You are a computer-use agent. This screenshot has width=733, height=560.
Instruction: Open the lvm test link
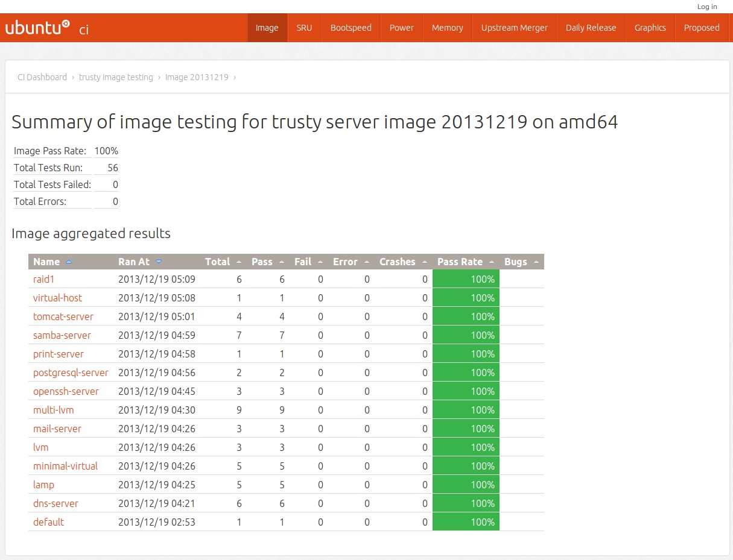41,447
